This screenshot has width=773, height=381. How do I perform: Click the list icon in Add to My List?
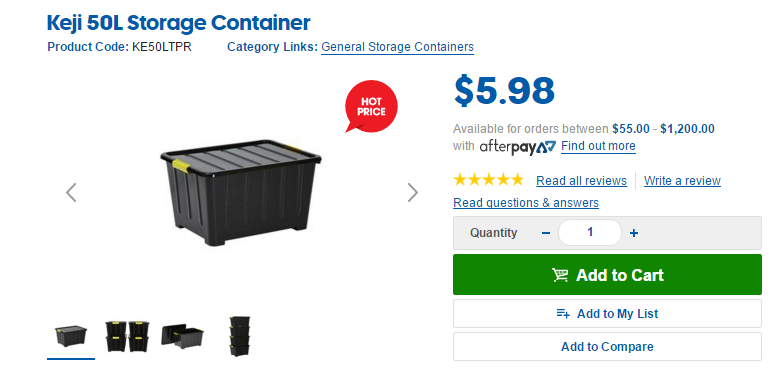pos(563,313)
